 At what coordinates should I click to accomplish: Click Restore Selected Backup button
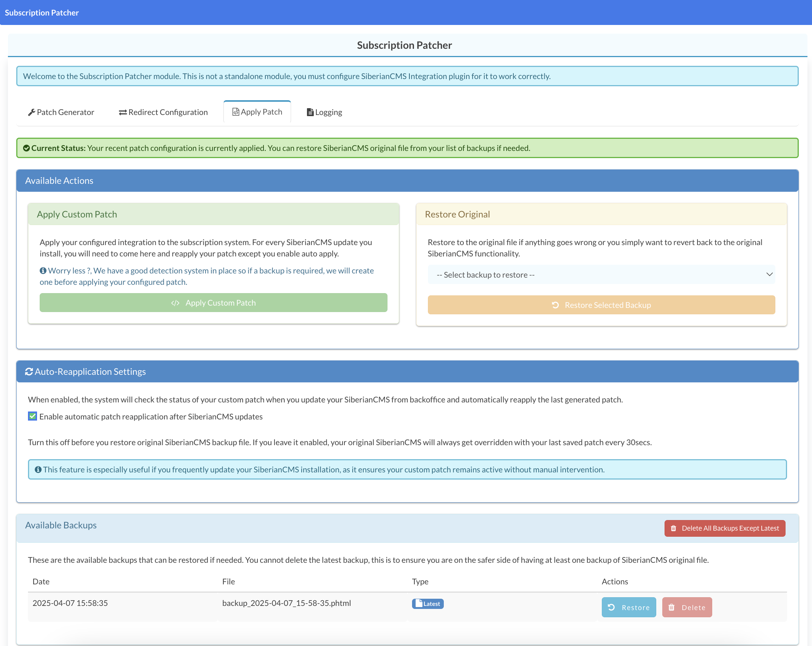pos(601,305)
